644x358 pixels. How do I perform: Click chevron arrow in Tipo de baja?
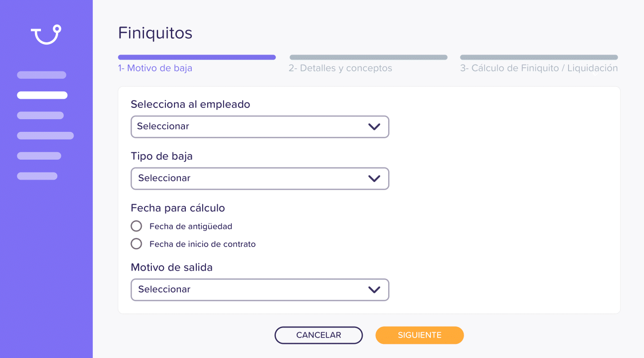pyautogui.click(x=374, y=178)
